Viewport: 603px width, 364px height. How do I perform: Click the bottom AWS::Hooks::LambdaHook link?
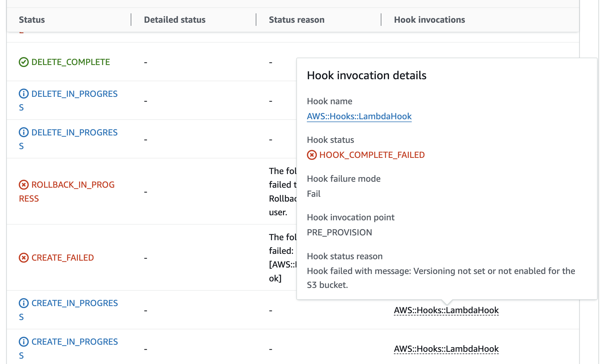[446, 349]
